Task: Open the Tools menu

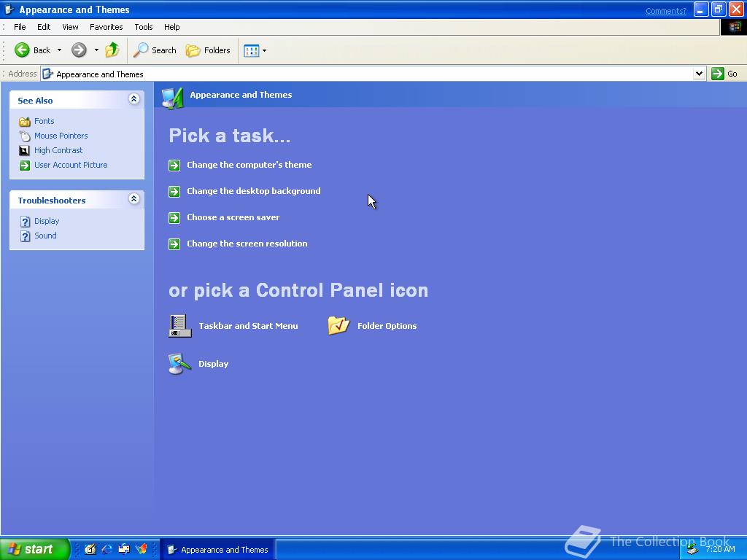Action: [x=143, y=27]
